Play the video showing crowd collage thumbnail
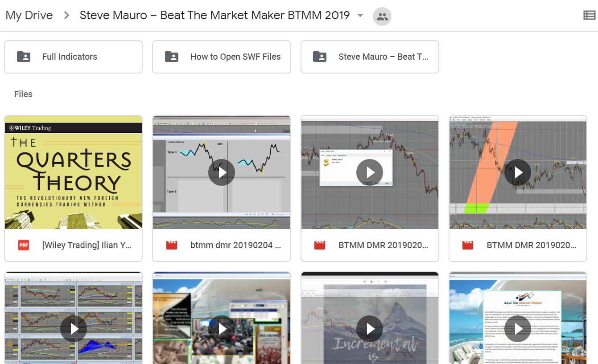This screenshot has width=598, height=364. pyautogui.click(x=222, y=329)
